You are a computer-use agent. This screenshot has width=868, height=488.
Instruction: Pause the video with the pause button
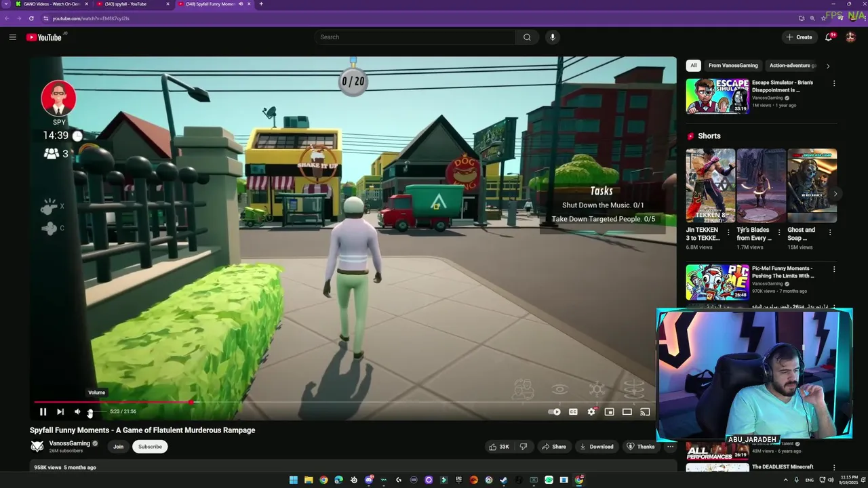coord(43,411)
